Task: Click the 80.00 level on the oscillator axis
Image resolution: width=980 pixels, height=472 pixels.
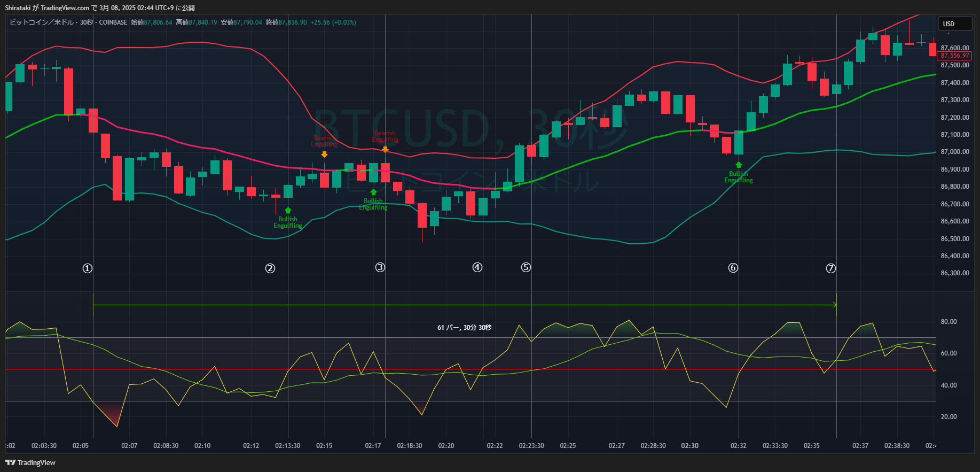Action: tap(949, 322)
